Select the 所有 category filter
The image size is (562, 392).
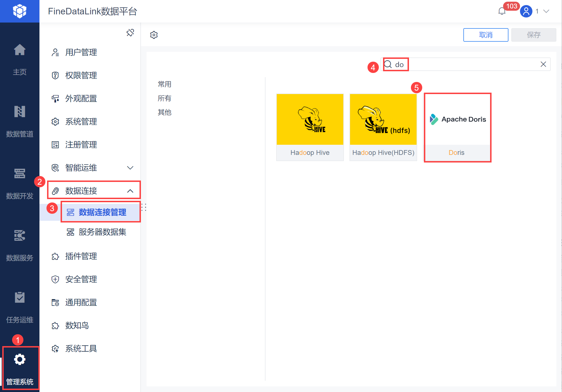(164, 98)
